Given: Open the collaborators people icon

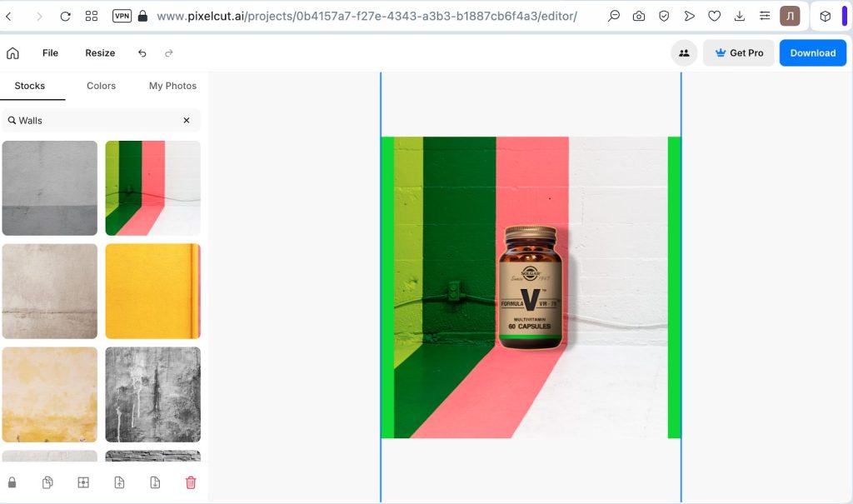Looking at the screenshot, I should click(684, 52).
